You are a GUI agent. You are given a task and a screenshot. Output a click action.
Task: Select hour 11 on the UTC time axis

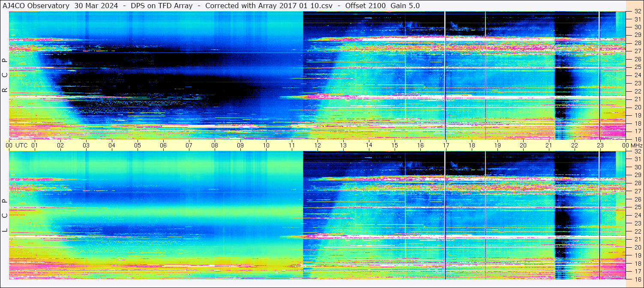292,145
